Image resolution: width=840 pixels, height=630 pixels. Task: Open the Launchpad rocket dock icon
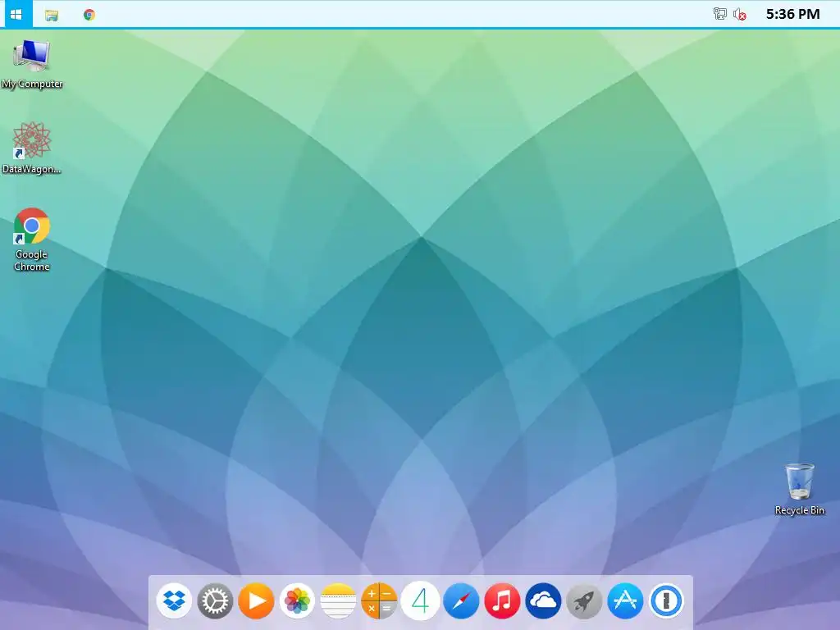coord(584,601)
